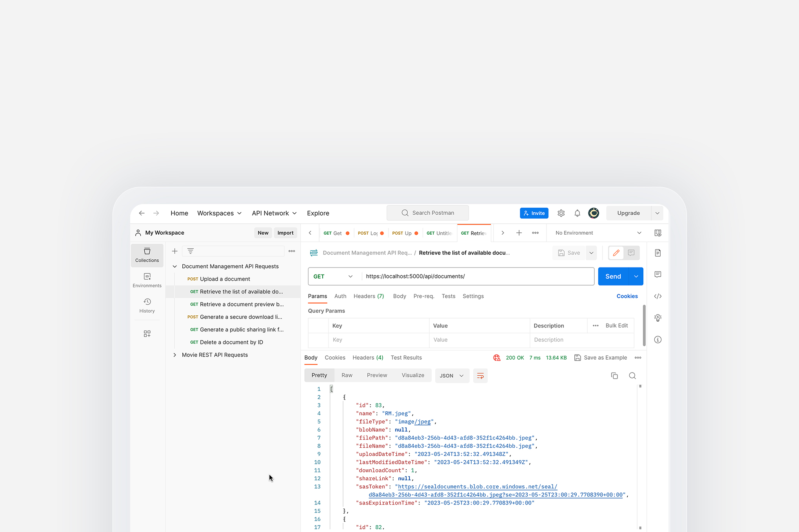Open the user avatar menu

pyautogui.click(x=594, y=213)
